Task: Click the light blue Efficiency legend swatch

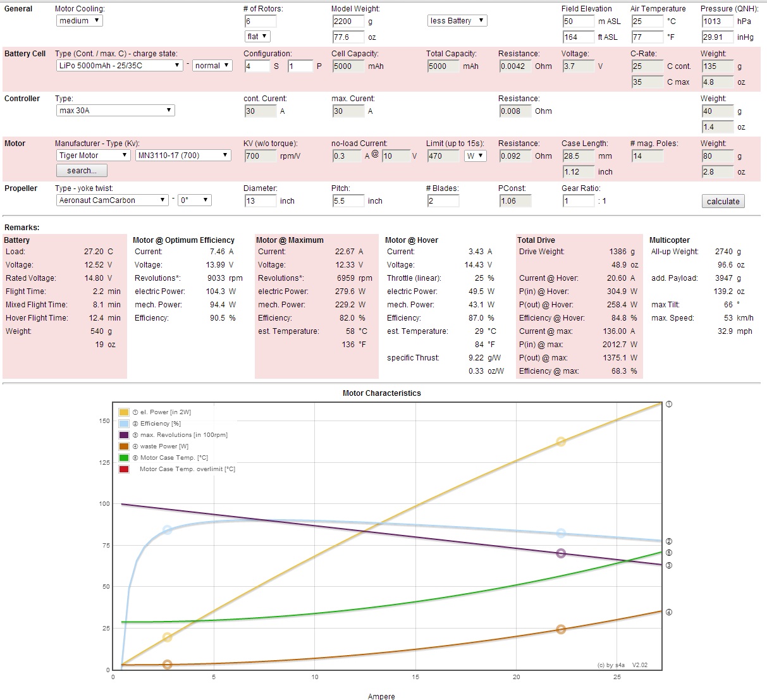Action: point(124,424)
